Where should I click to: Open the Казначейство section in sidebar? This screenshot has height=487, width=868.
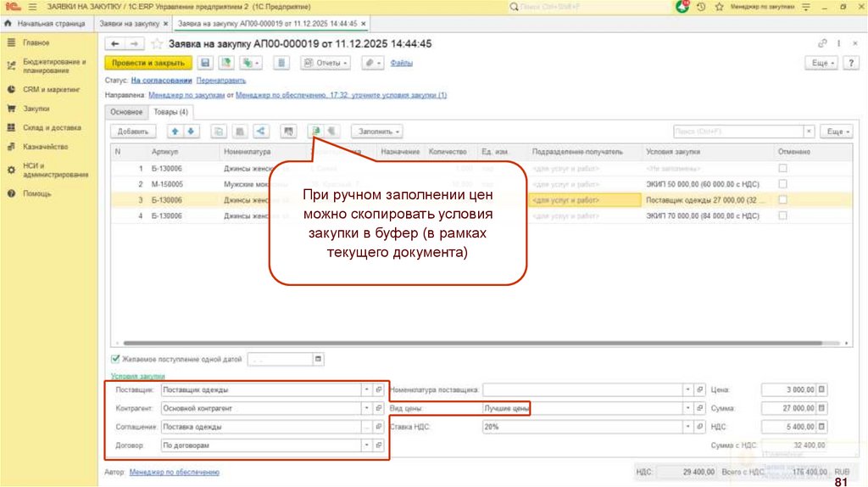(46, 147)
